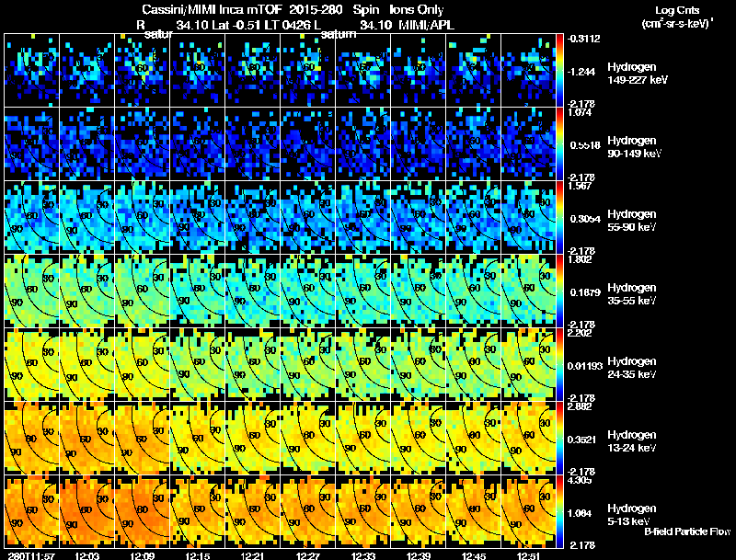
Task: Click the 2.202 color scale value
Action: pos(580,334)
